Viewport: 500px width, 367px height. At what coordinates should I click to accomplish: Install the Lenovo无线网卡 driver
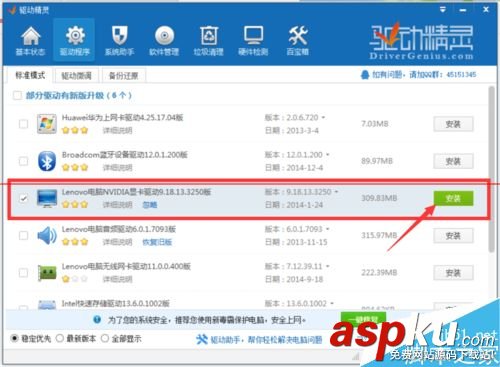point(453,273)
